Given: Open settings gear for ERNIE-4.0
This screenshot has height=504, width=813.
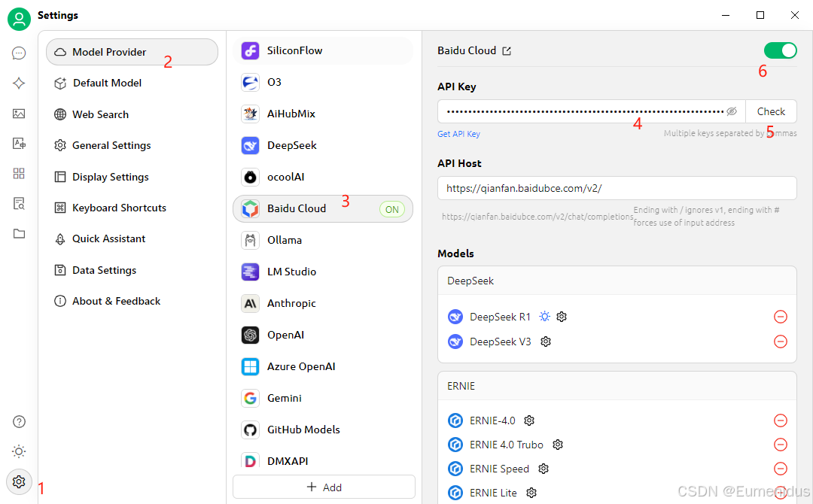Looking at the screenshot, I should [529, 421].
